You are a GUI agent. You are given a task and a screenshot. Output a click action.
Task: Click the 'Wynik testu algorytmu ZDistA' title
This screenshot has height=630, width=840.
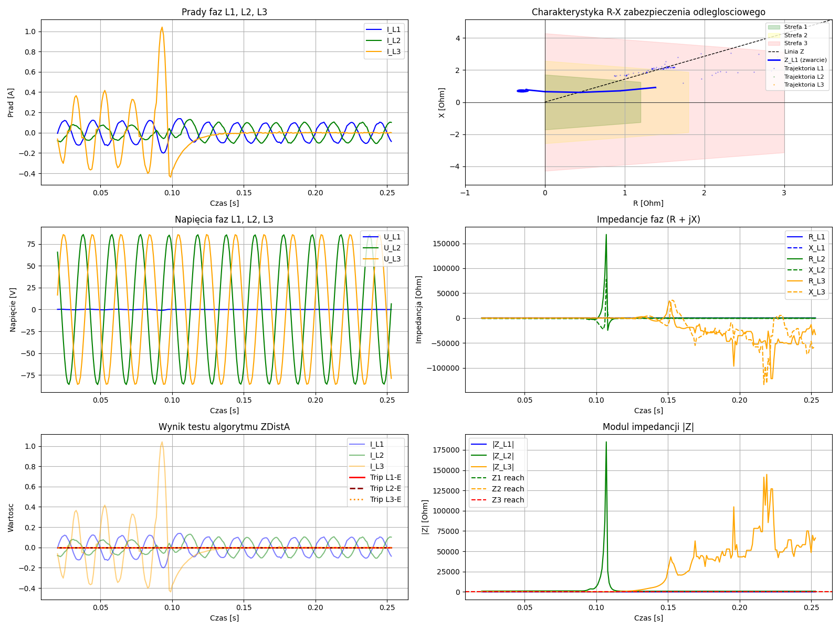pyautogui.click(x=224, y=427)
